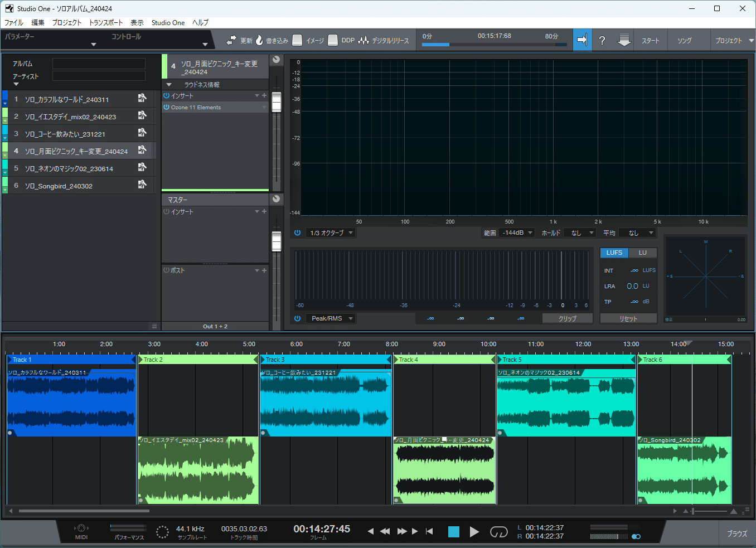Toggle power for Ozone 11 Elements insert
Image resolution: width=756 pixels, height=548 pixels.
point(166,107)
